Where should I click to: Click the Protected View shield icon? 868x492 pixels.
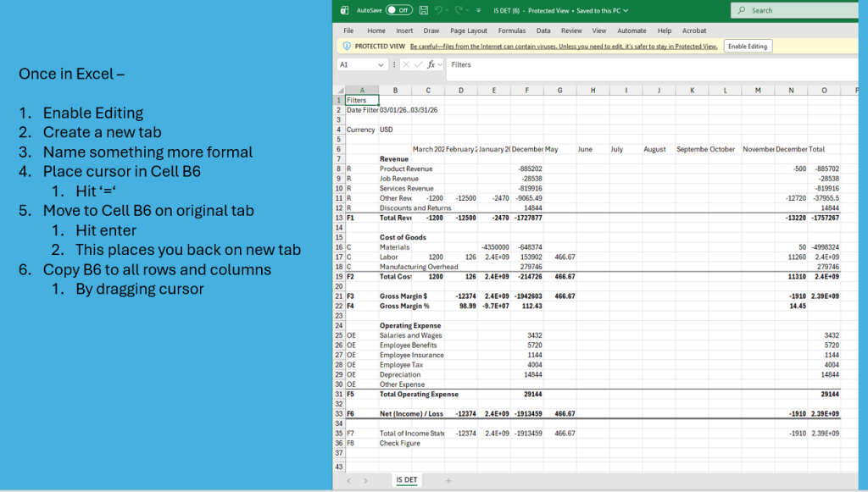click(x=347, y=47)
